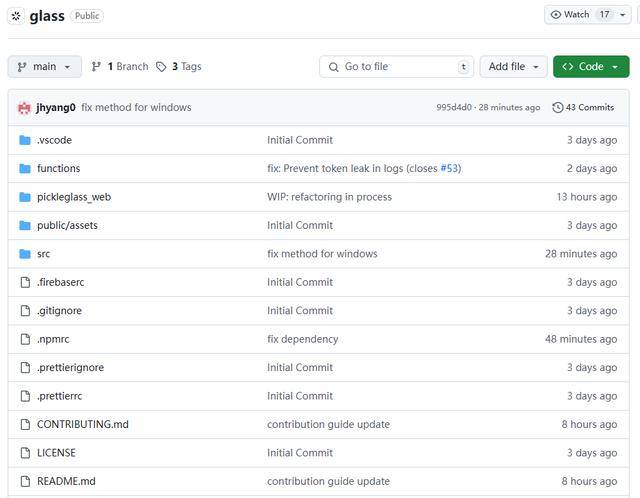Open the functions folder
The height and width of the screenshot is (498, 640).
point(58,169)
